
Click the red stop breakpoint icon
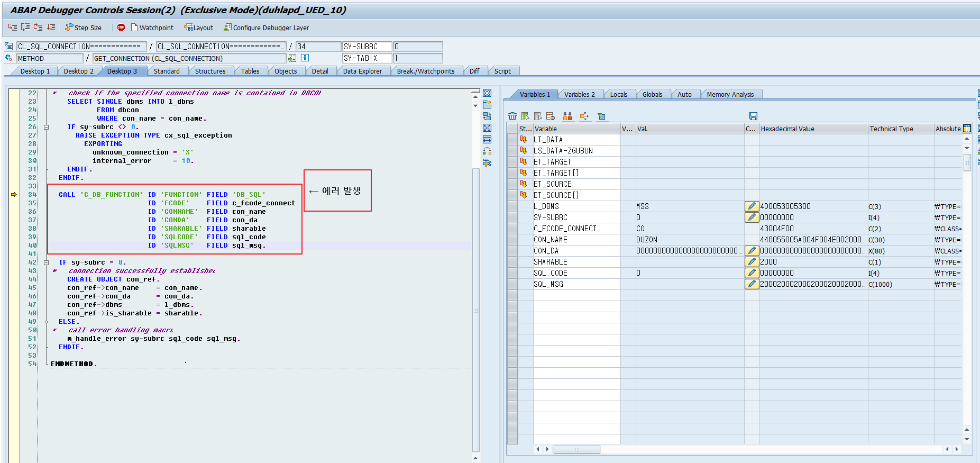pos(121,27)
